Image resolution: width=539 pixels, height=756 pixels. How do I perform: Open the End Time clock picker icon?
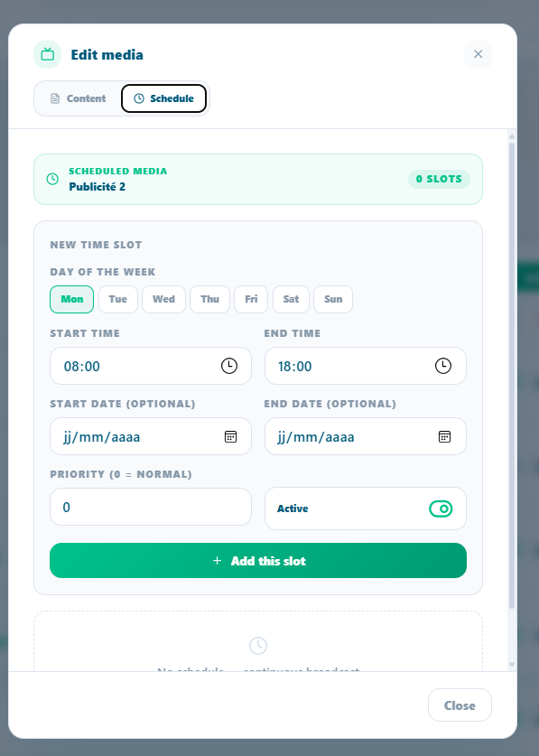[443, 366]
